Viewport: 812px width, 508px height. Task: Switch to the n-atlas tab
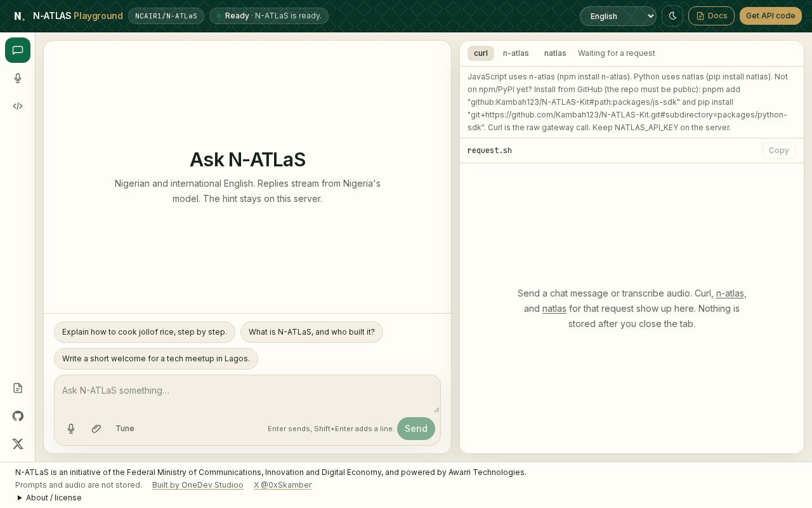tap(516, 53)
